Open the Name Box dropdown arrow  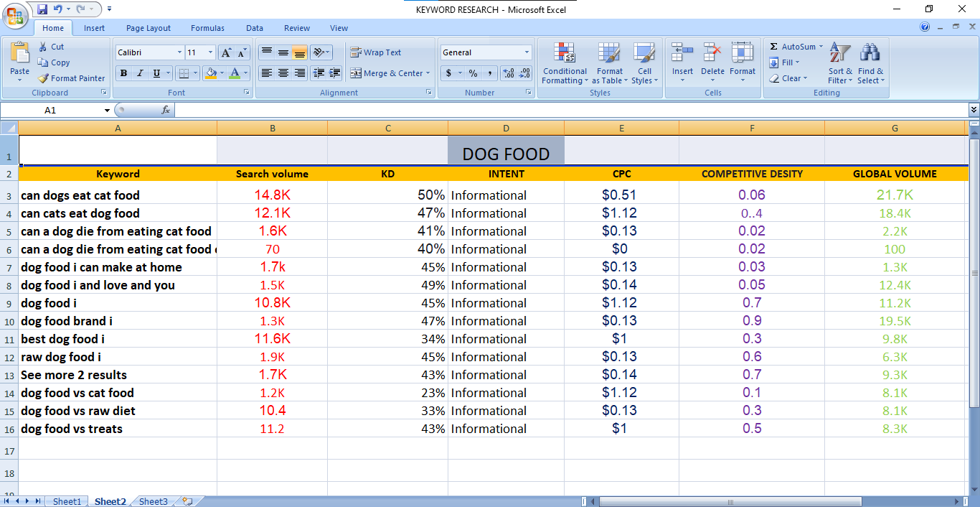pyautogui.click(x=108, y=111)
